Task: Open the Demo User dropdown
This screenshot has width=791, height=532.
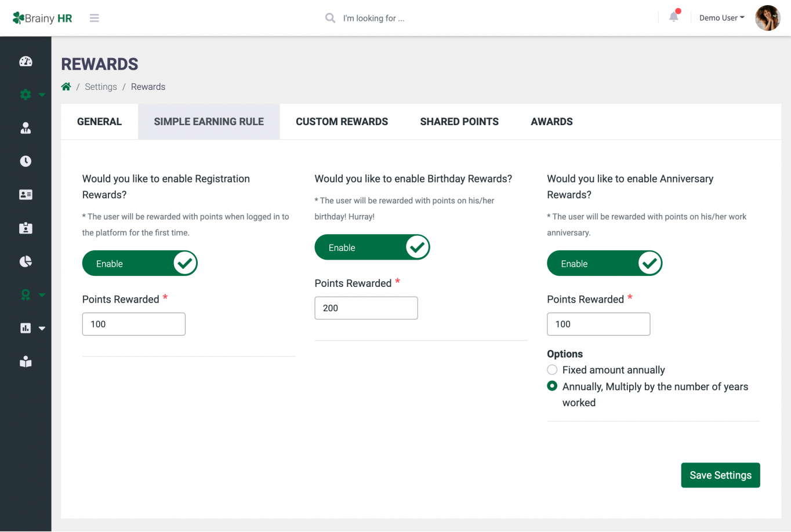Action: (721, 18)
